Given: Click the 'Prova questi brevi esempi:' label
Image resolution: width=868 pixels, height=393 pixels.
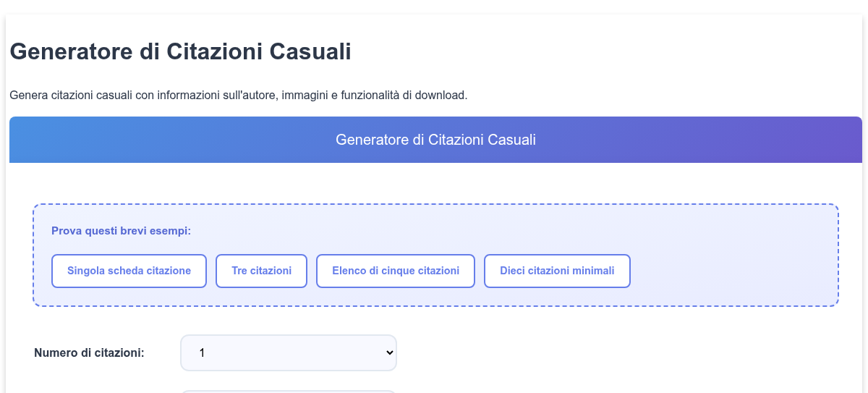Looking at the screenshot, I should 122,231.
